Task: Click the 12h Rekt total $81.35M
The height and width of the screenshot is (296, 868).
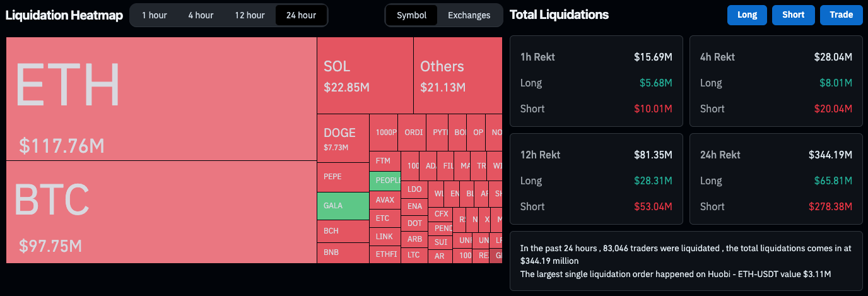Action: point(653,155)
